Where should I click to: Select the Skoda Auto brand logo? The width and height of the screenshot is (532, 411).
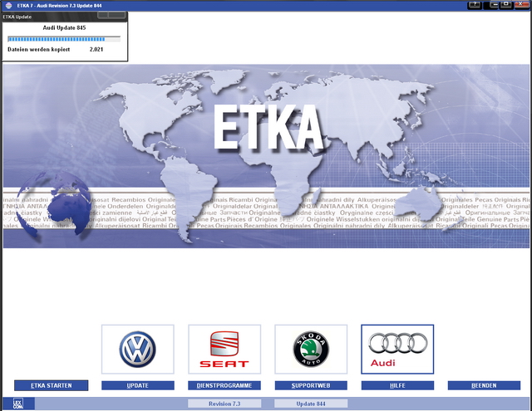point(311,350)
